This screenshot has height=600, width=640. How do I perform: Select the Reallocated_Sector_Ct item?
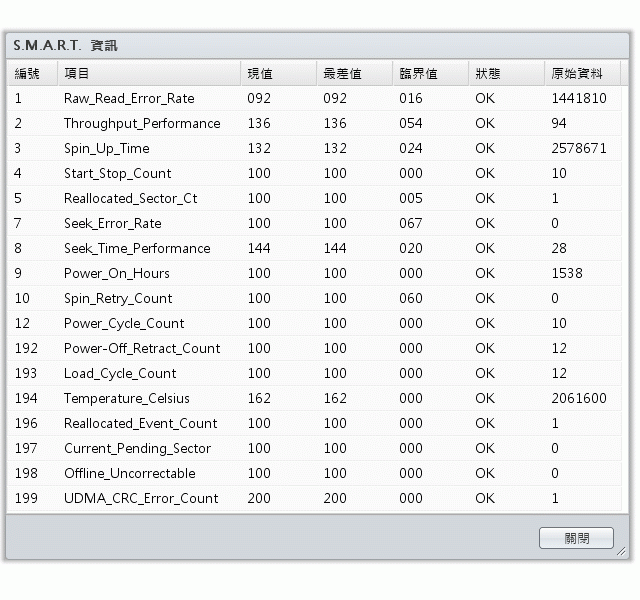(x=131, y=198)
